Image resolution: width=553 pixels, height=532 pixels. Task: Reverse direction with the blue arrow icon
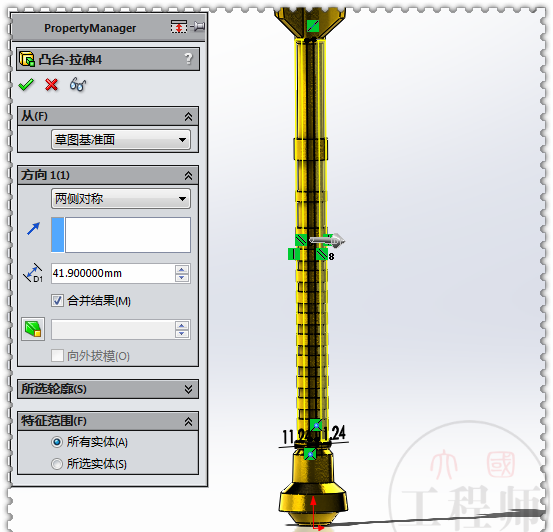[34, 229]
